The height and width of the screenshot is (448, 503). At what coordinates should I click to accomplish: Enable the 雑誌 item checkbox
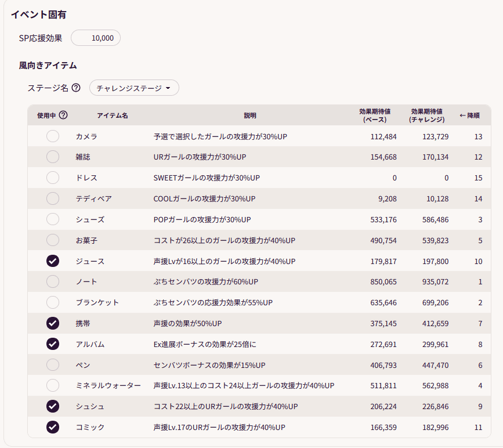click(53, 157)
